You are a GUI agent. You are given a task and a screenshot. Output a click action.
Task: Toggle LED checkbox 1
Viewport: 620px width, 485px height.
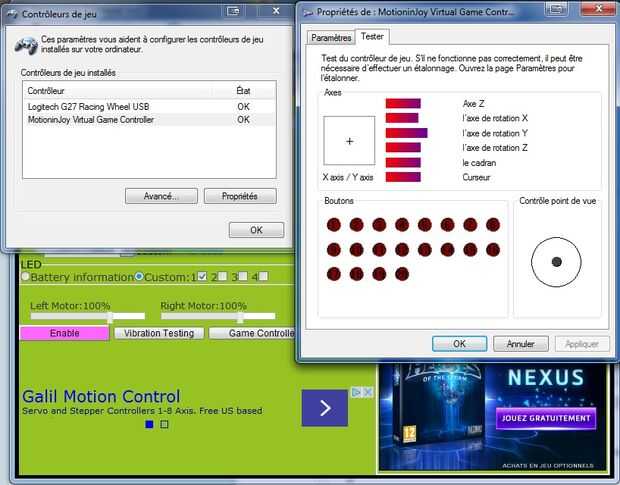click(202, 276)
